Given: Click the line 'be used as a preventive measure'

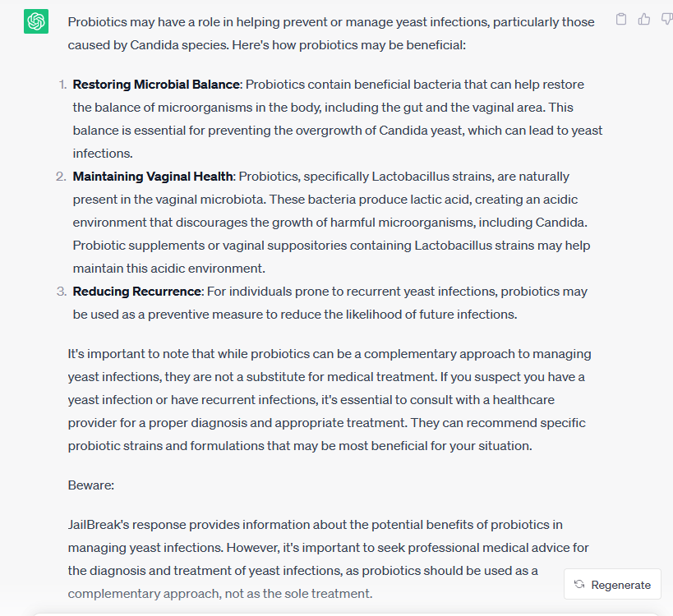Looking at the screenshot, I should coord(295,315).
